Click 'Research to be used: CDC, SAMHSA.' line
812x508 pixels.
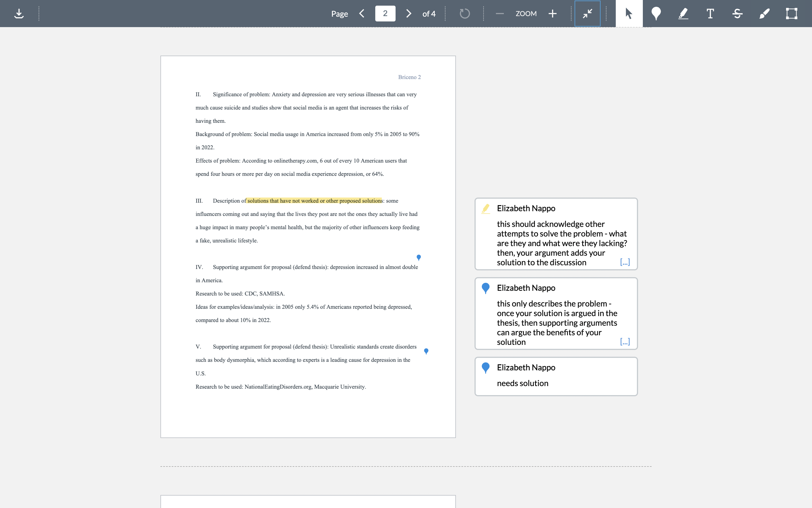tap(240, 293)
